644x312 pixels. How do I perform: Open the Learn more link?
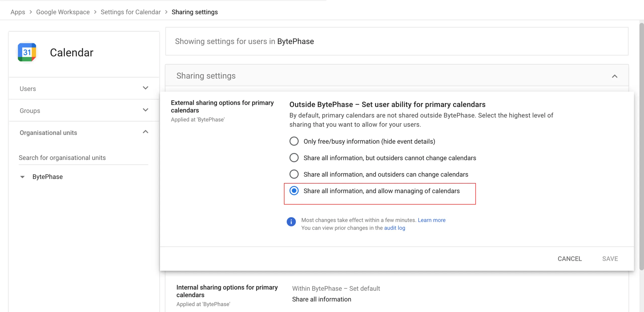coord(431,220)
